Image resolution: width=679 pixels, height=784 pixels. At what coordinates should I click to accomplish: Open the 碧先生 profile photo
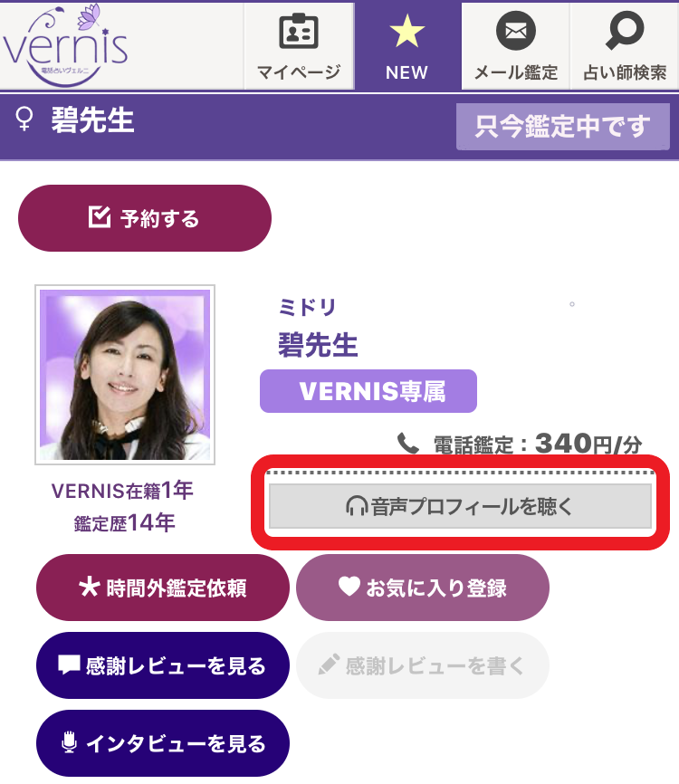125,375
